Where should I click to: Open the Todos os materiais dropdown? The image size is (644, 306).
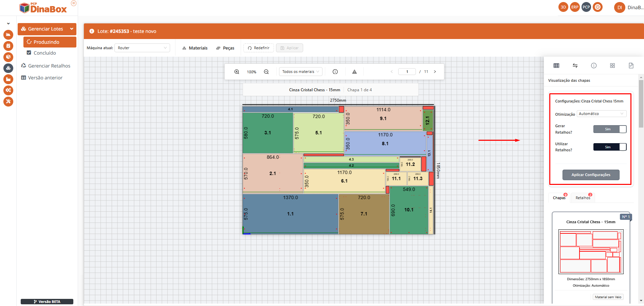(x=300, y=72)
